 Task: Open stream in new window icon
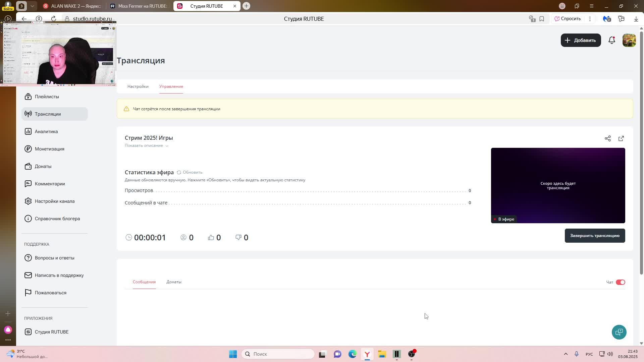pyautogui.click(x=621, y=138)
